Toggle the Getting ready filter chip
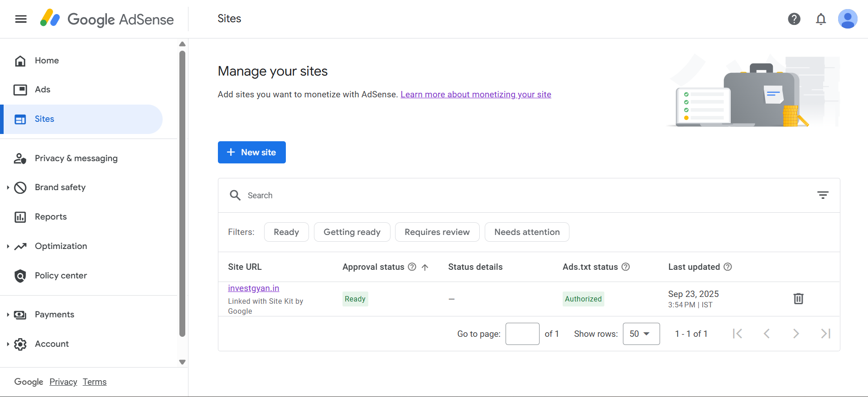Screen dimensions: 868x397 click(x=352, y=232)
